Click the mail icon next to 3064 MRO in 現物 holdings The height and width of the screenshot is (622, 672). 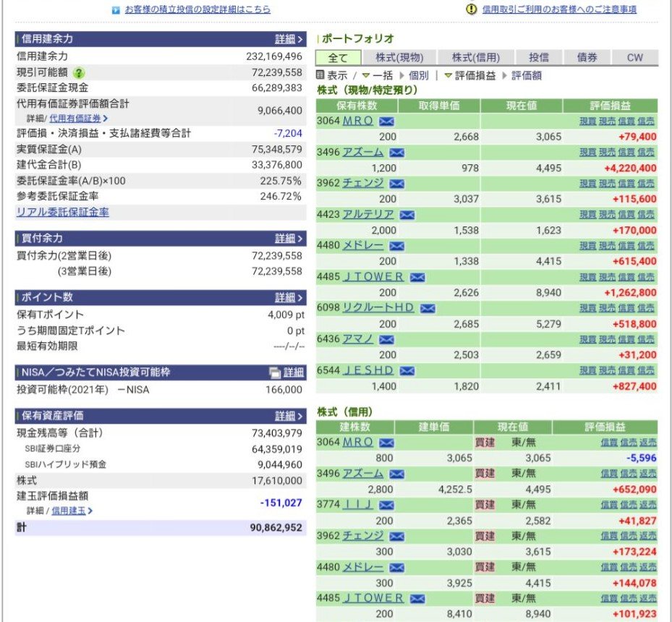click(386, 122)
